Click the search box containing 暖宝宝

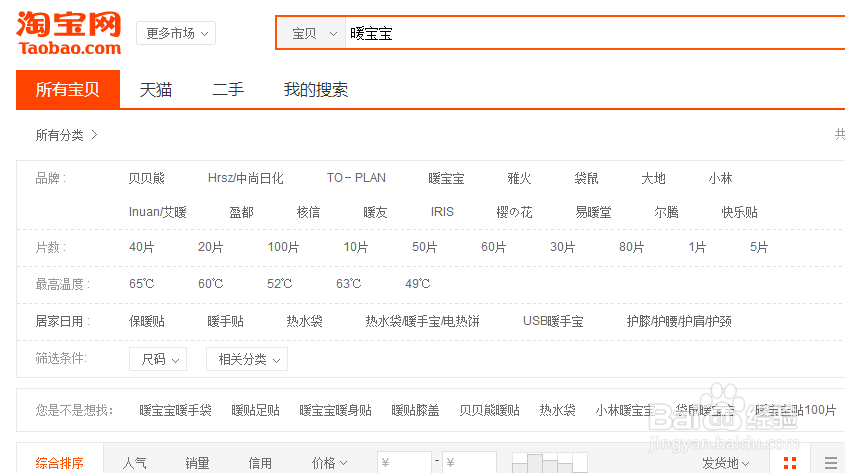[595, 33]
